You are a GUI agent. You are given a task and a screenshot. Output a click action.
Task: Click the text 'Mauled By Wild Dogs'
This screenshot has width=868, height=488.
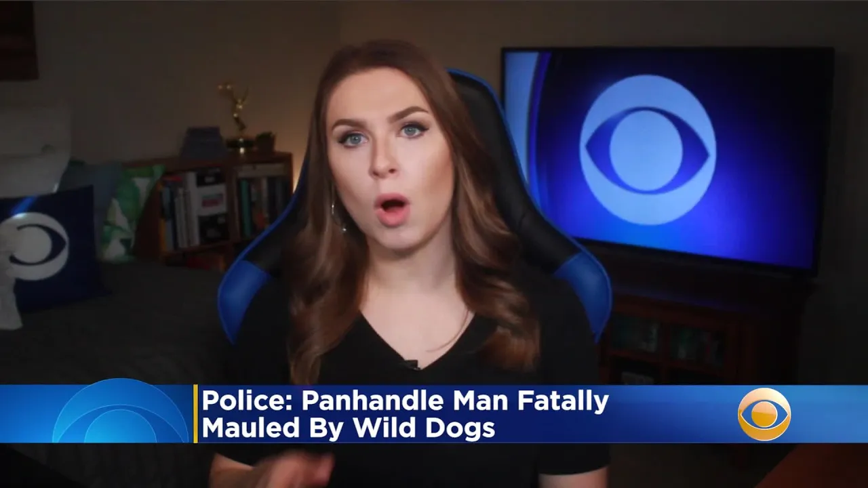349,428
